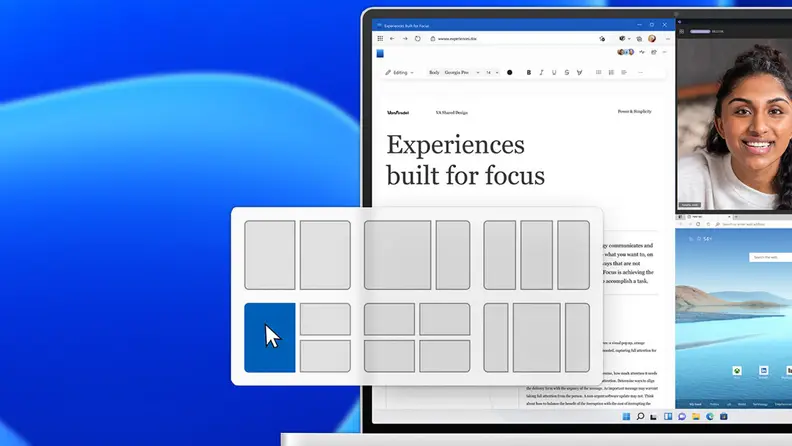Open more formatting options ellipsis
The height and width of the screenshot is (446, 792).
point(640,73)
